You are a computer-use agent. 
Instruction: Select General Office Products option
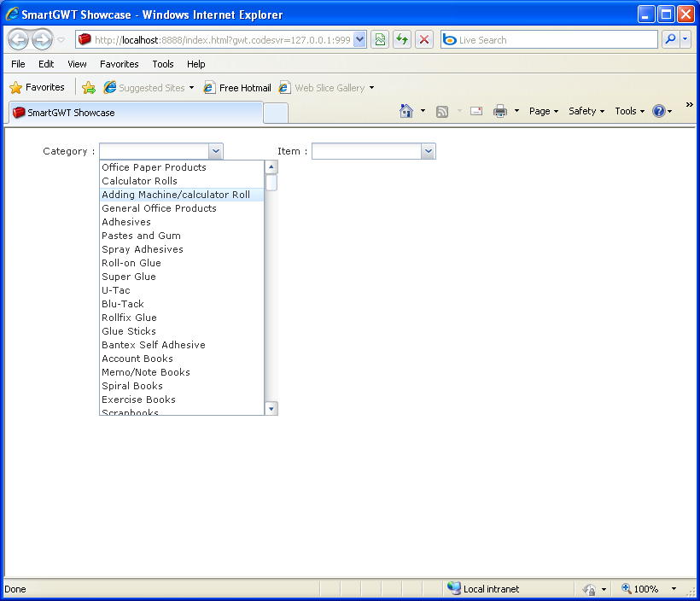tap(182, 208)
